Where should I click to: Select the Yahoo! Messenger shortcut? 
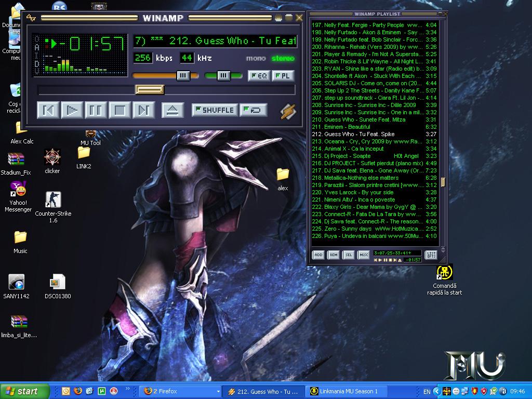coord(18,197)
